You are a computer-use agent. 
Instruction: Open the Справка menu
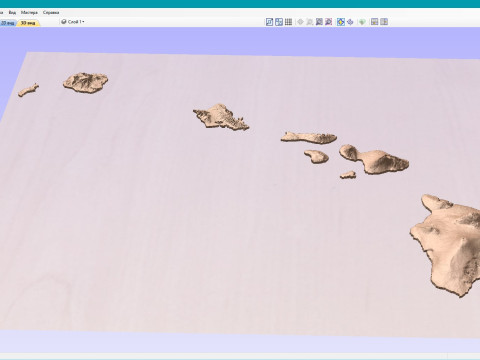(x=51, y=13)
